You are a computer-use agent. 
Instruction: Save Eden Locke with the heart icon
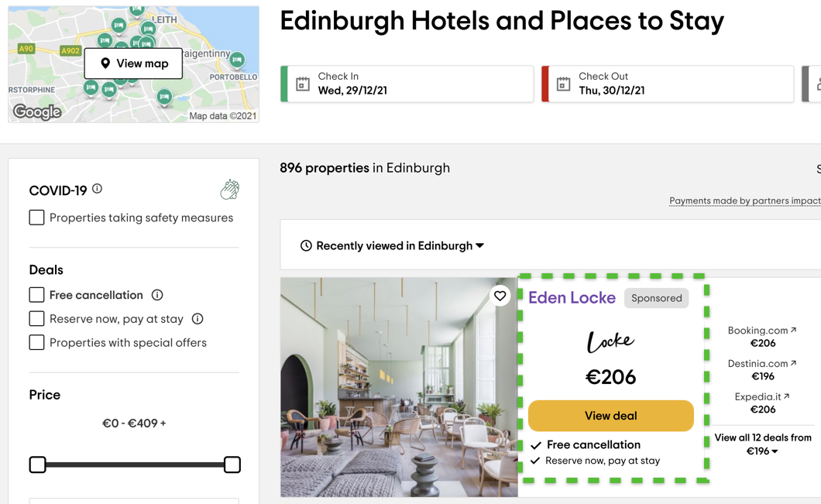coord(500,295)
